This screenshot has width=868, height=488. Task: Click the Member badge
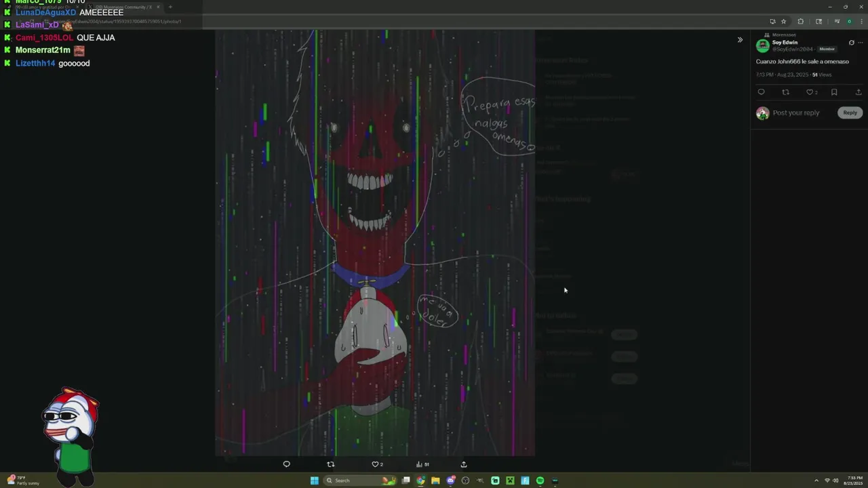(x=827, y=49)
